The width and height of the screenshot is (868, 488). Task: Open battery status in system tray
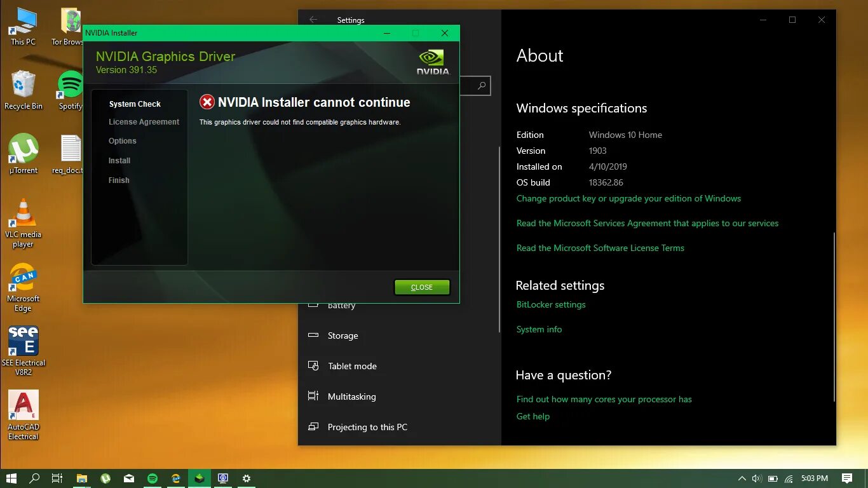point(773,478)
